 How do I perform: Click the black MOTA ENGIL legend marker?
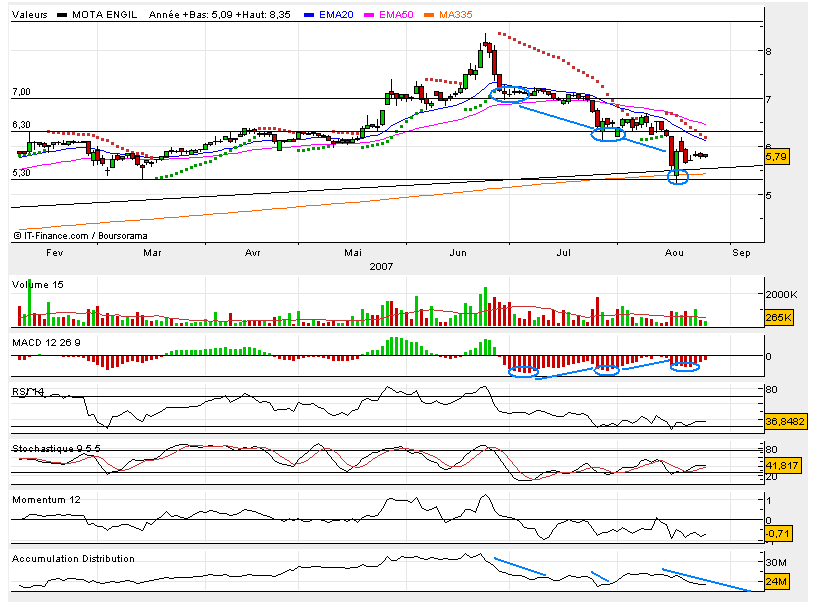62,15
